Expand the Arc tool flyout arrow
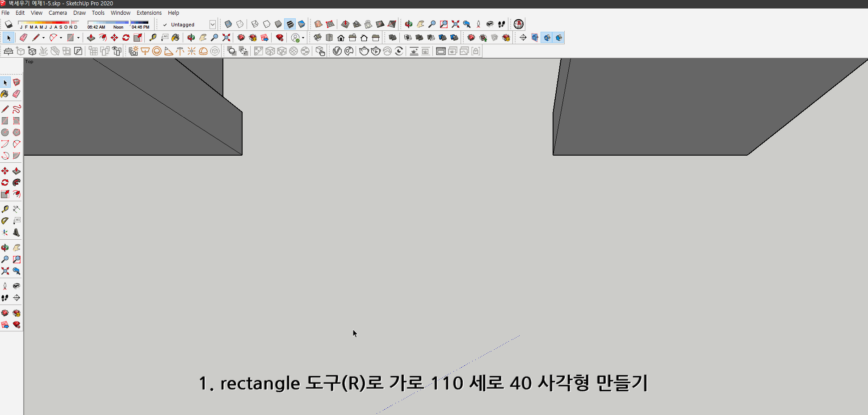Screen dimensions: 868x415 (61, 38)
